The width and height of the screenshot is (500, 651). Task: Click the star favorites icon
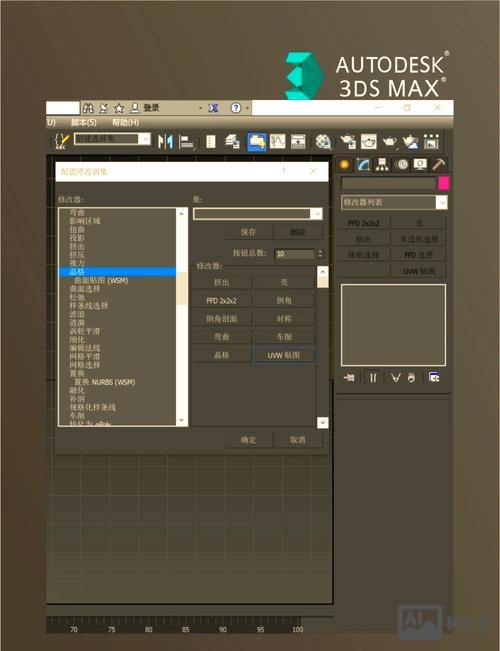click(x=119, y=108)
